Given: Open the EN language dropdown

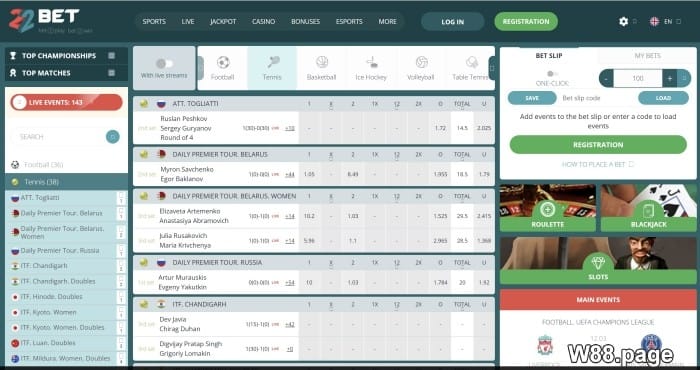Looking at the screenshot, I should (x=672, y=21).
